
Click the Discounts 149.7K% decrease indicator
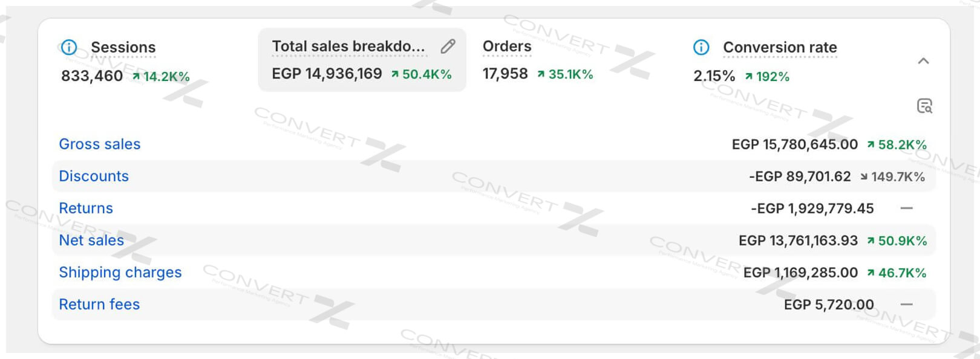[x=893, y=176]
